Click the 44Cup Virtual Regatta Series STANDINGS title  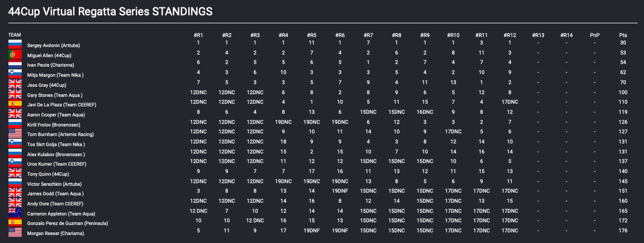tap(111, 11)
